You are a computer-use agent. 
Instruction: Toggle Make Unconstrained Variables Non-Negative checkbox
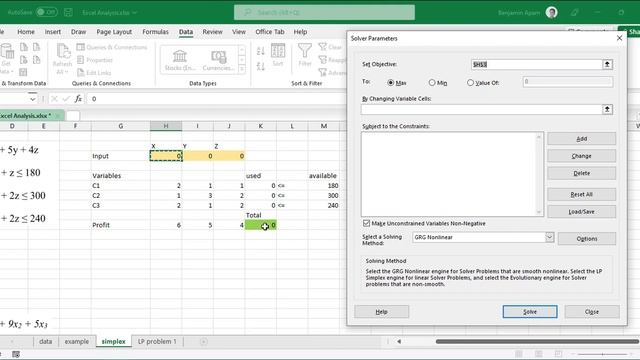[x=366, y=223]
